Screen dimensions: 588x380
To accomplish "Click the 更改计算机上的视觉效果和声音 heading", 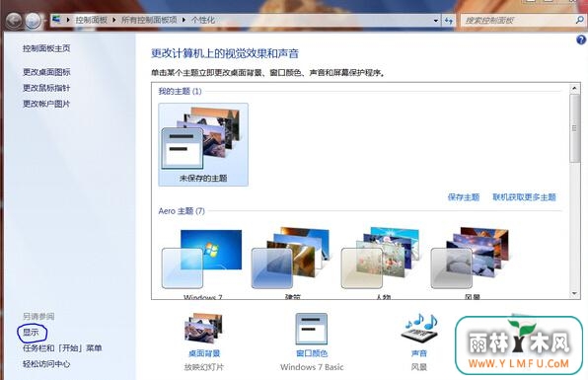I will 225,53.
